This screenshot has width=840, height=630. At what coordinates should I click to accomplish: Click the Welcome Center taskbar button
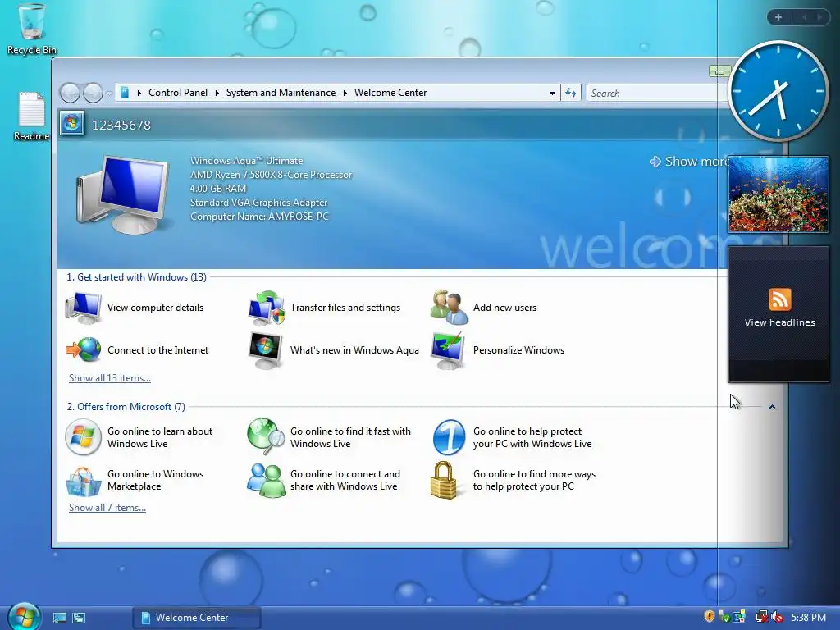click(x=197, y=618)
